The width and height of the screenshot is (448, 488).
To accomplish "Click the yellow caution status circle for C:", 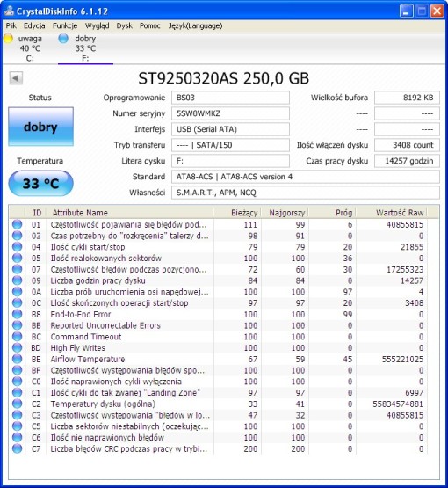I will click(9, 39).
